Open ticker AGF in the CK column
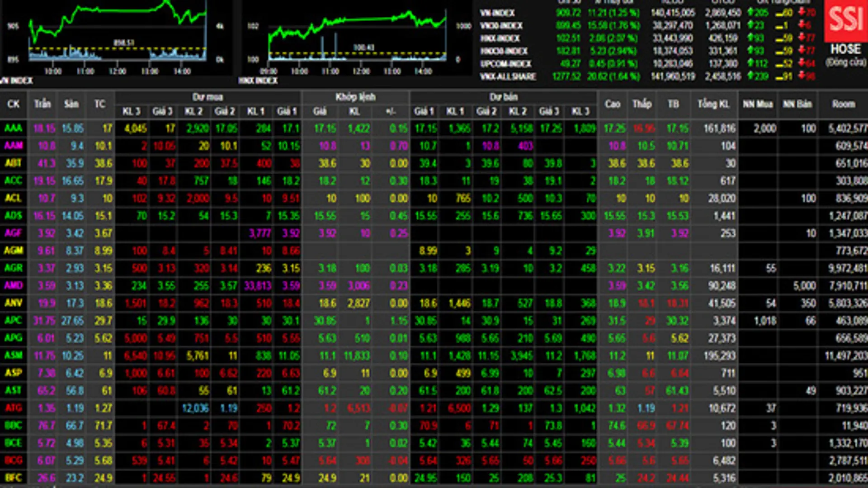Screen dimensions: 868x488 tap(14, 233)
